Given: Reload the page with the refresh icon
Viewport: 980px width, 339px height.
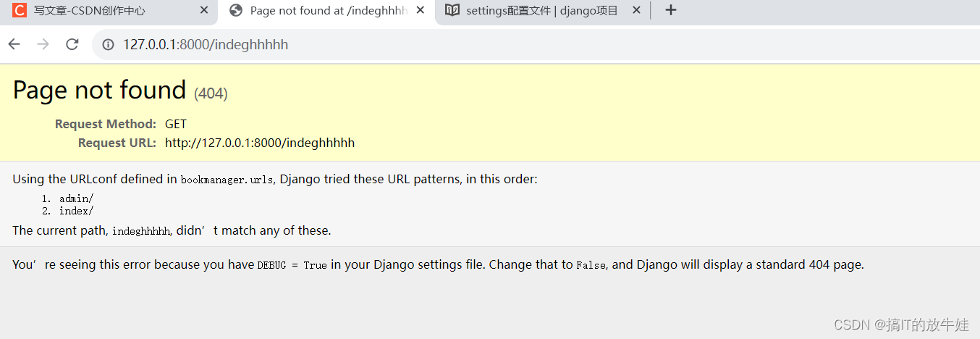Looking at the screenshot, I should 72,44.
